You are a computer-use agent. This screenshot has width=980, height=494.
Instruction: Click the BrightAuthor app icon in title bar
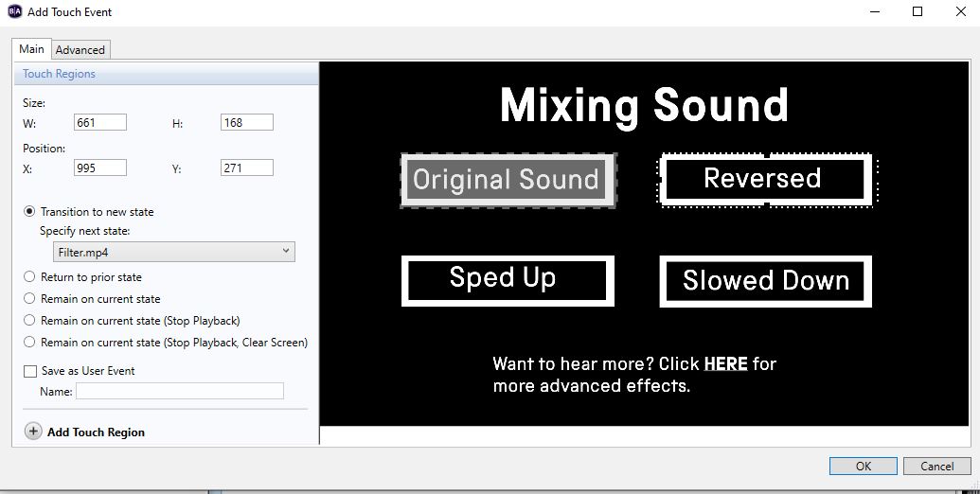tap(13, 12)
